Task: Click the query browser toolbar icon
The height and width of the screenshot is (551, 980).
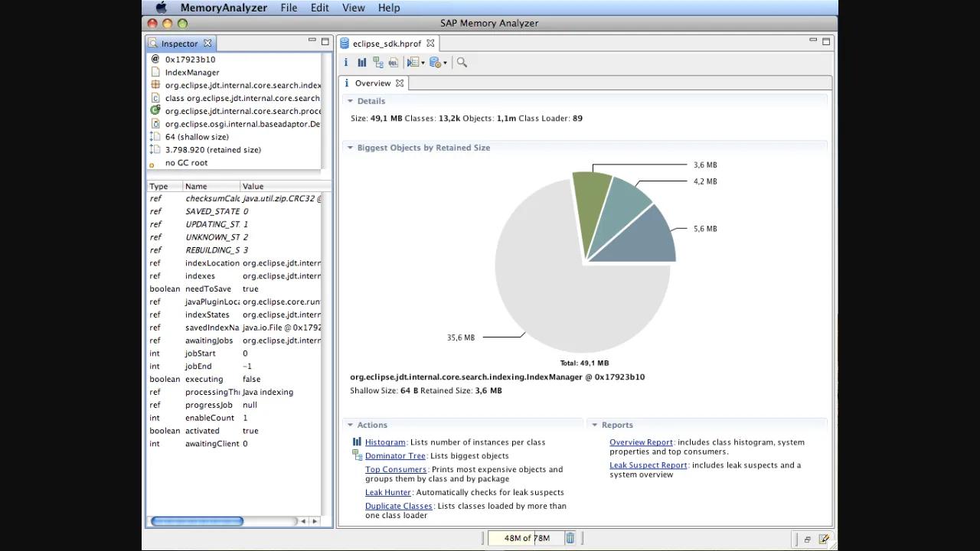Action: coord(413,63)
